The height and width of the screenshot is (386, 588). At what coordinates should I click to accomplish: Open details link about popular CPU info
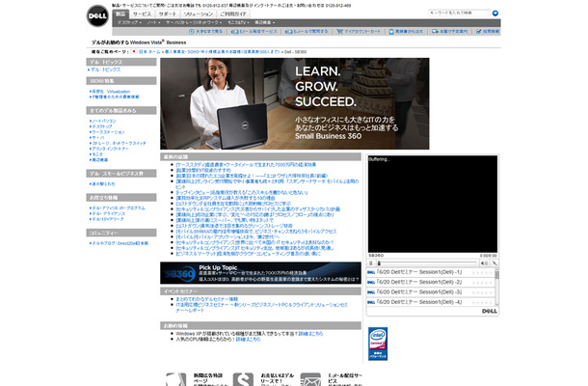click(248, 339)
